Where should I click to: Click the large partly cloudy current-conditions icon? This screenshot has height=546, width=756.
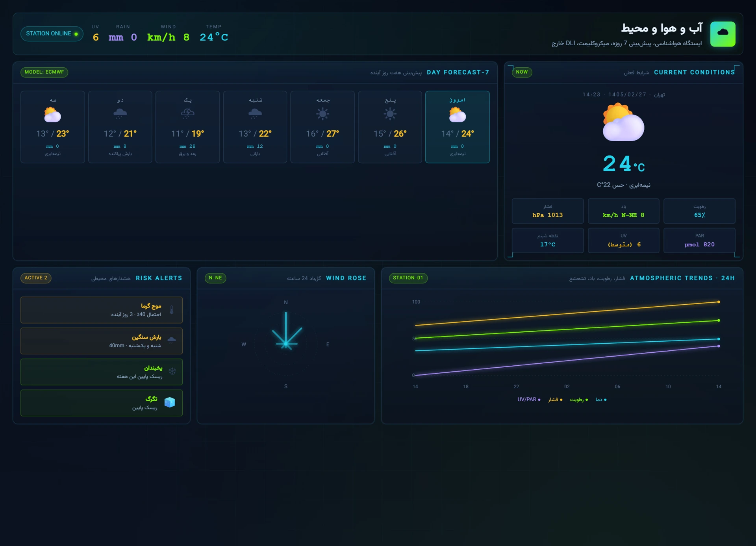pos(623,122)
